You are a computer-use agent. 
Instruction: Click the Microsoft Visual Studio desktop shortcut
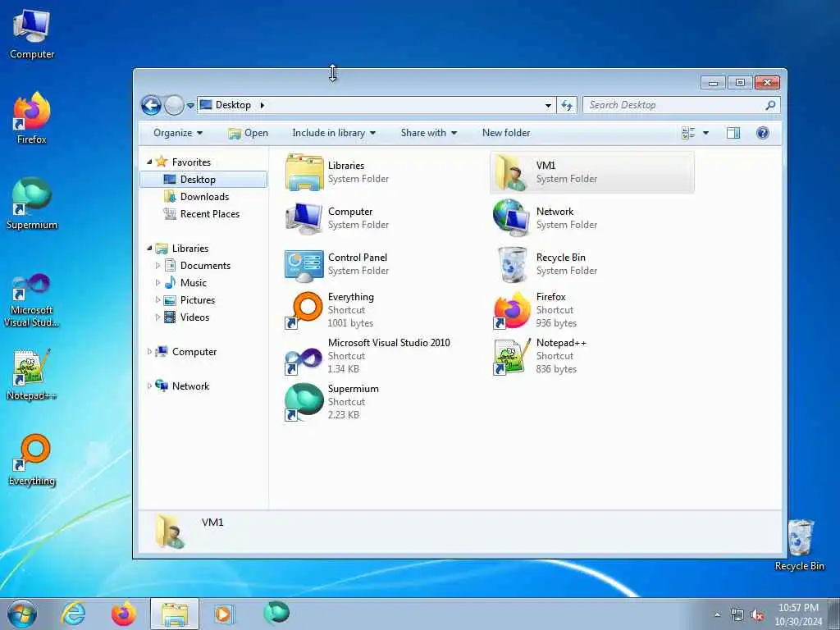32,300
